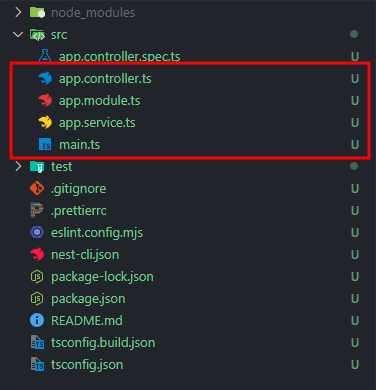Screen dimensions: 376x390
Task: Click the red NestJS icon beside app.module.ts
Action: pyautogui.click(x=45, y=101)
